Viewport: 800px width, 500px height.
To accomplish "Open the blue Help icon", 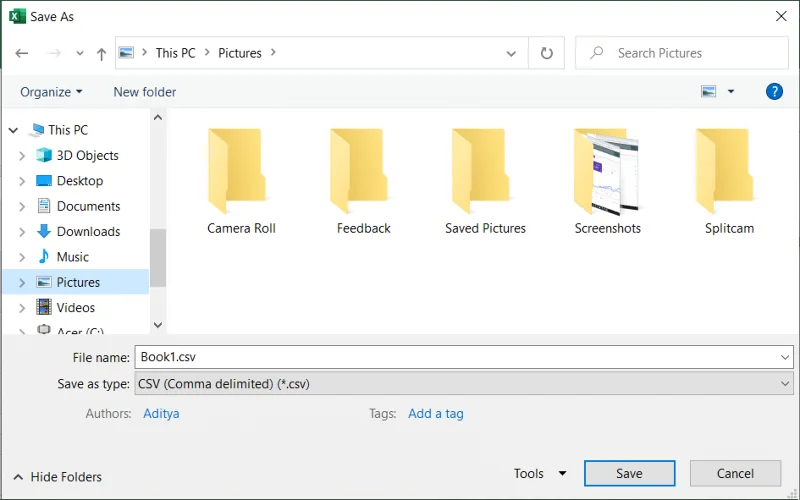I will click(x=774, y=92).
